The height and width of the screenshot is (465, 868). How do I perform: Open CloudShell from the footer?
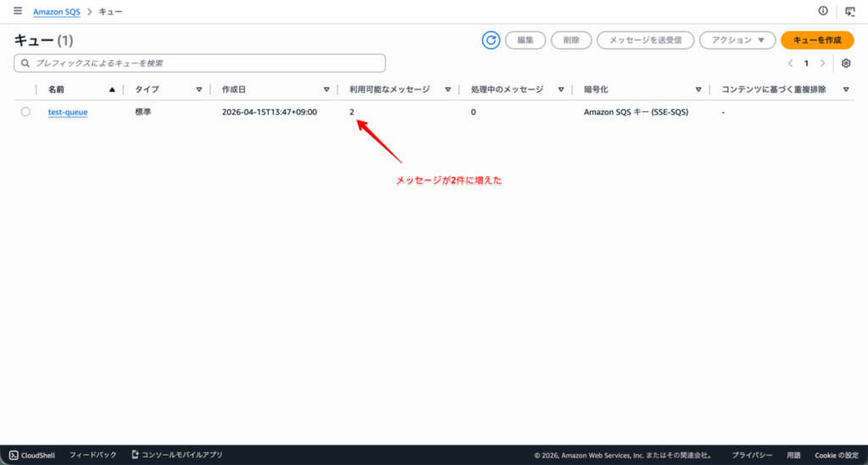[32, 455]
